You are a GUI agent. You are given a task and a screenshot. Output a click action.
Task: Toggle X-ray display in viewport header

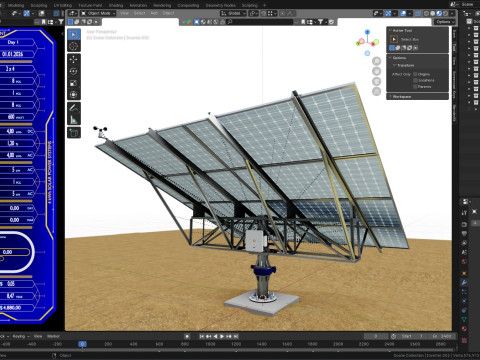pos(418,13)
